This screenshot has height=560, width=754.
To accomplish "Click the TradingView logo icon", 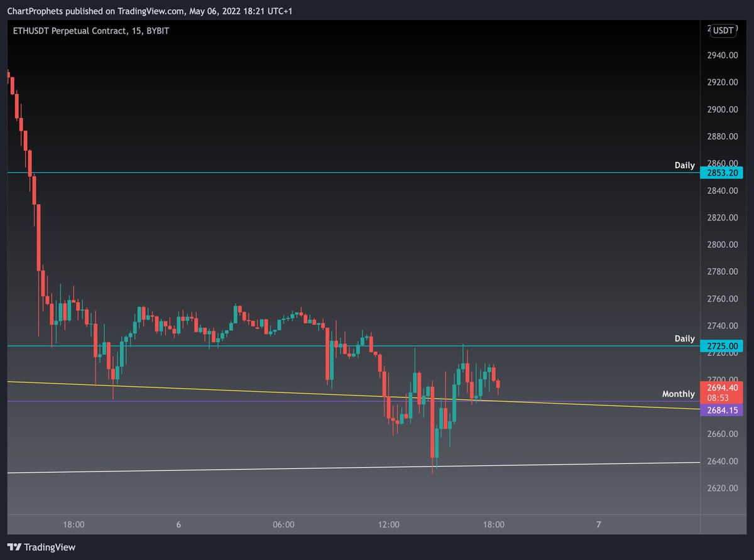I will point(14,547).
